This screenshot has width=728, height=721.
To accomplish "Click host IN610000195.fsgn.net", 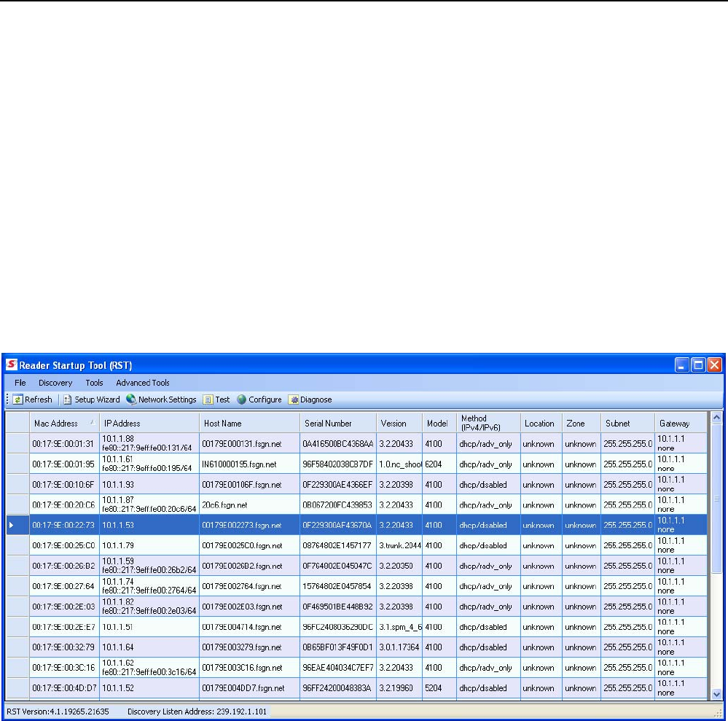I will (x=250, y=464).
